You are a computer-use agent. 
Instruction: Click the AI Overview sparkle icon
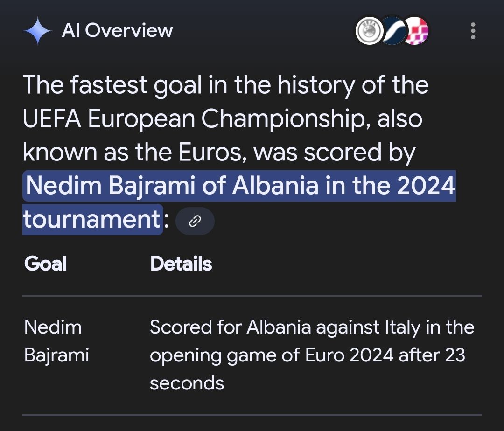point(38,30)
